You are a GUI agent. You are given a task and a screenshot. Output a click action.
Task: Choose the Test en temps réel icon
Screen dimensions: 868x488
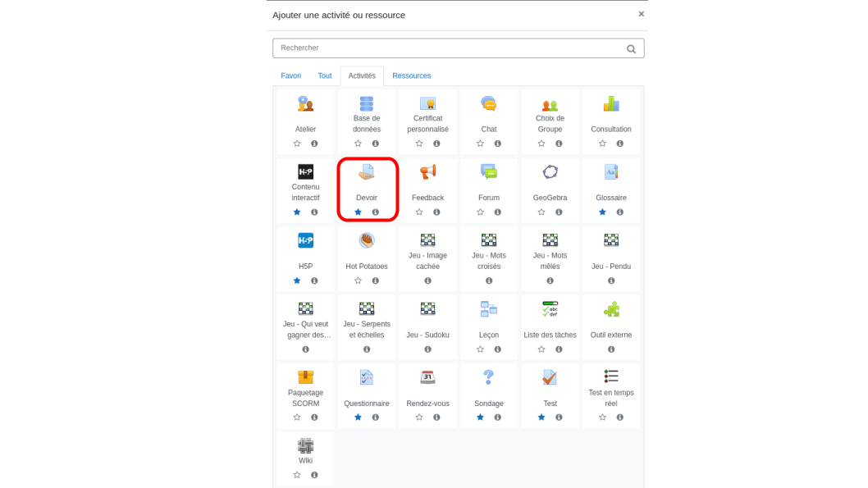(611, 377)
